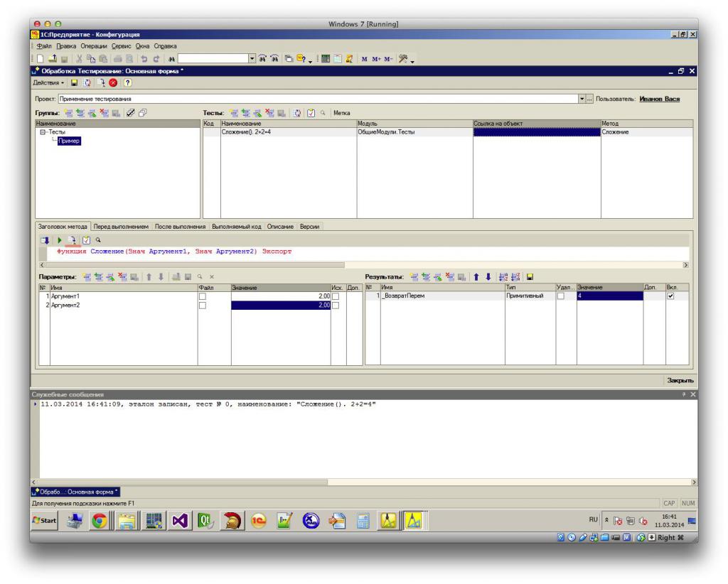Click the yellow question mark help icon

[x=128, y=82]
